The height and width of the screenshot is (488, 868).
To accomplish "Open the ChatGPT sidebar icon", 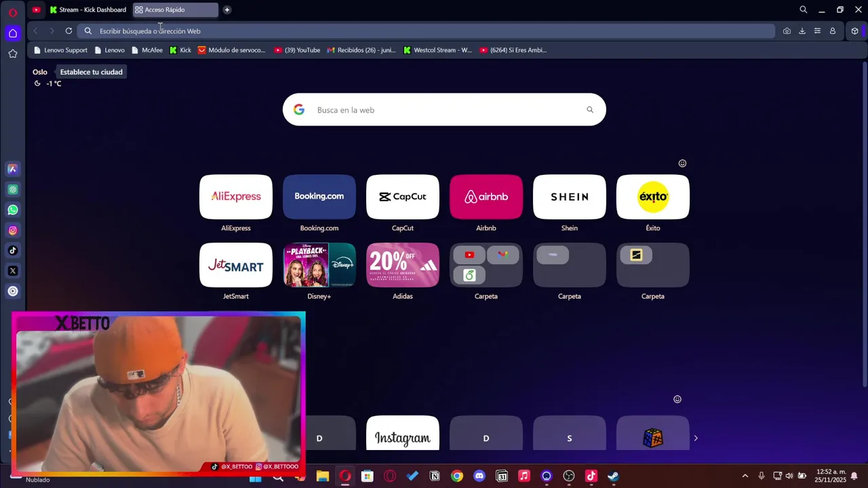I will pyautogui.click(x=12, y=189).
